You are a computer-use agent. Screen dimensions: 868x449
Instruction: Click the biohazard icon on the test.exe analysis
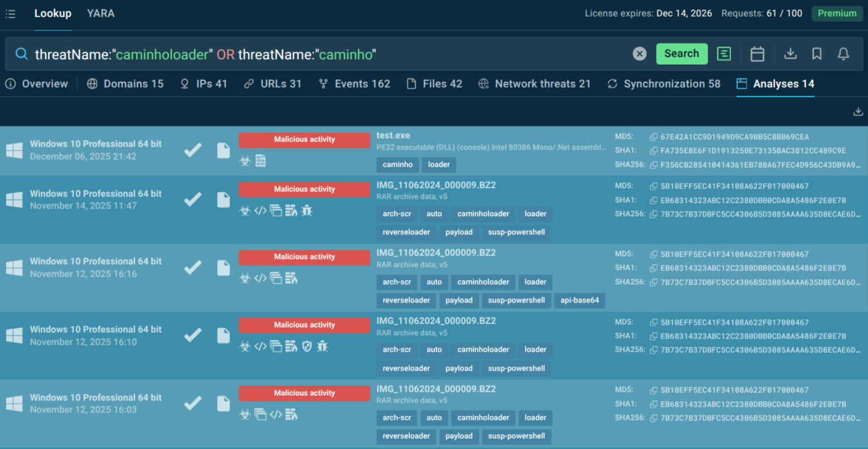(245, 160)
